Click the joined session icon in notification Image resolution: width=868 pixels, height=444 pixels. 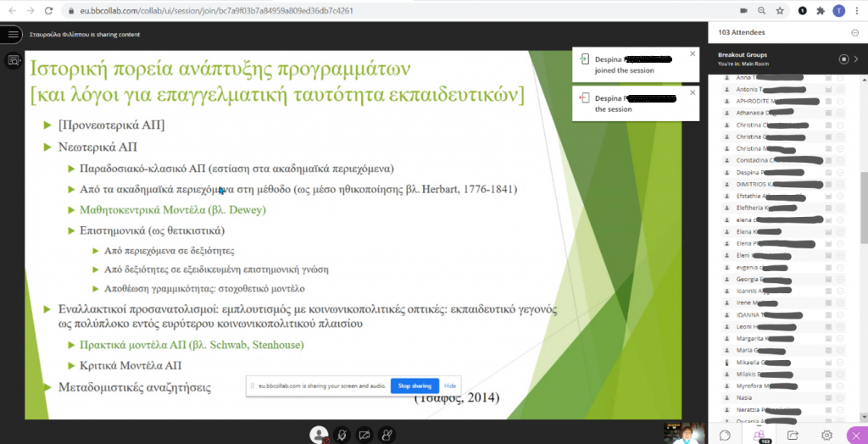click(583, 59)
